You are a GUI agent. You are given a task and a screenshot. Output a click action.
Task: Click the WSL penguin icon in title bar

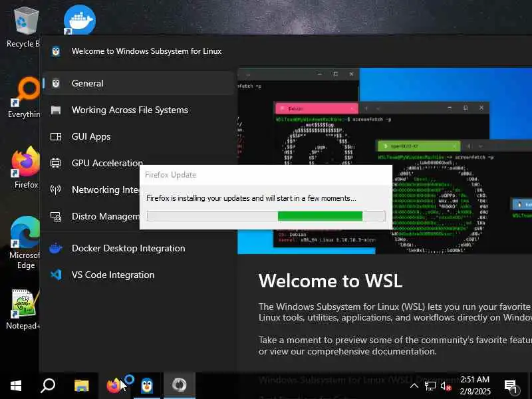click(x=56, y=51)
